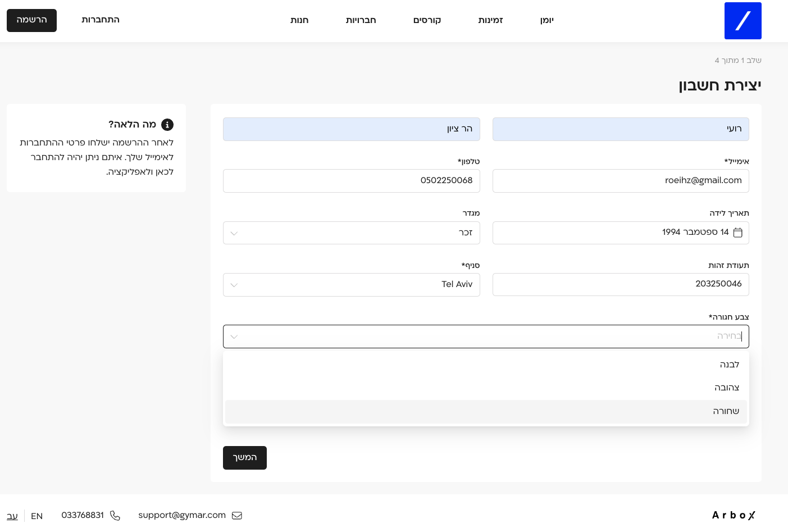The width and height of the screenshot is (788, 532).
Task: Click the המשך continue button
Action: 245,458
